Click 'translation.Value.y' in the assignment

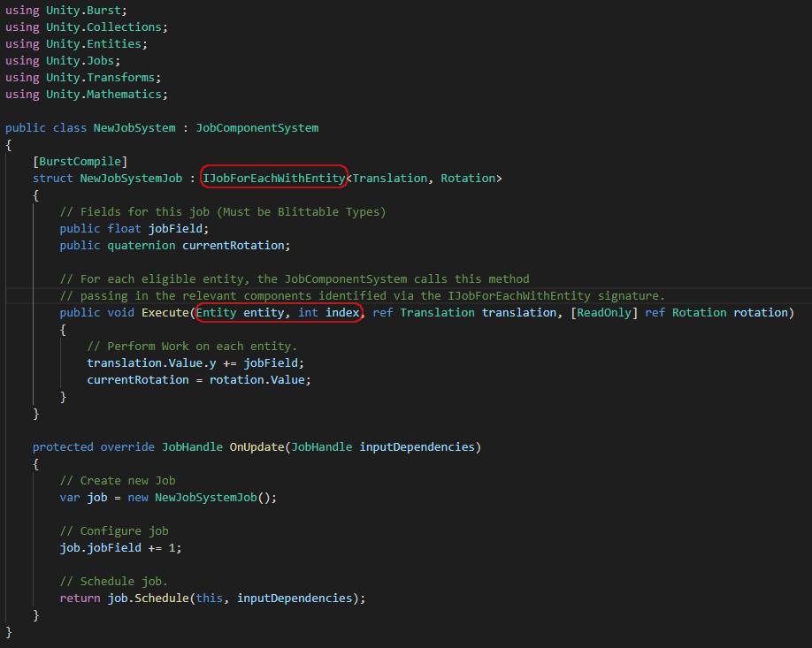pos(151,362)
